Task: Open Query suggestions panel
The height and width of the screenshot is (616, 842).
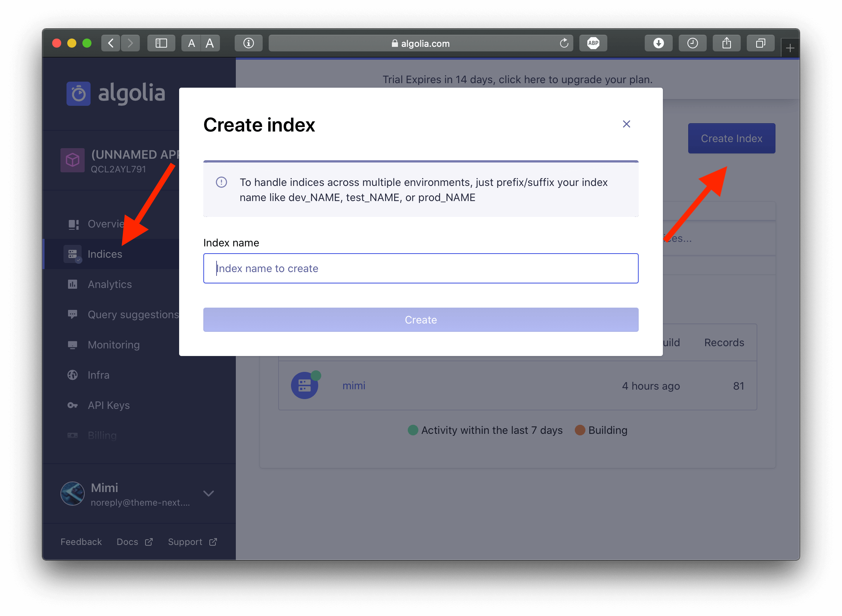Action: (x=133, y=314)
